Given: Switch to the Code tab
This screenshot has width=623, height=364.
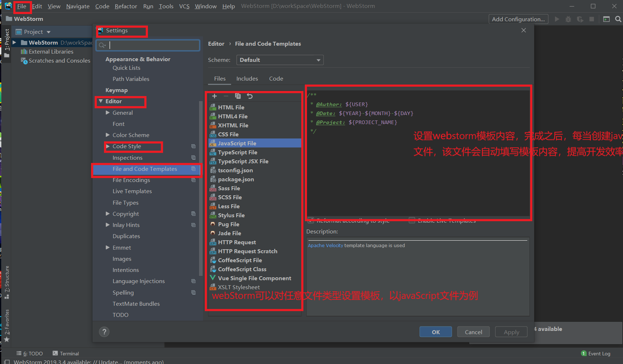Looking at the screenshot, I should click(276, 78).
